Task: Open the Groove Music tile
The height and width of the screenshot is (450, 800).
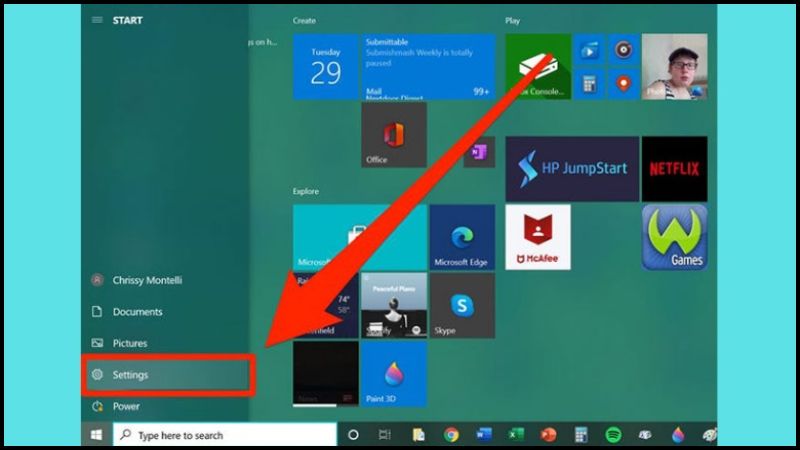Action: click(623, 49)
